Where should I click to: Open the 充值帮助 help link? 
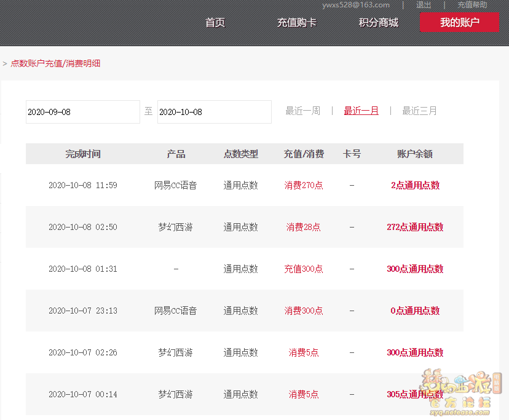click(472, 5)
